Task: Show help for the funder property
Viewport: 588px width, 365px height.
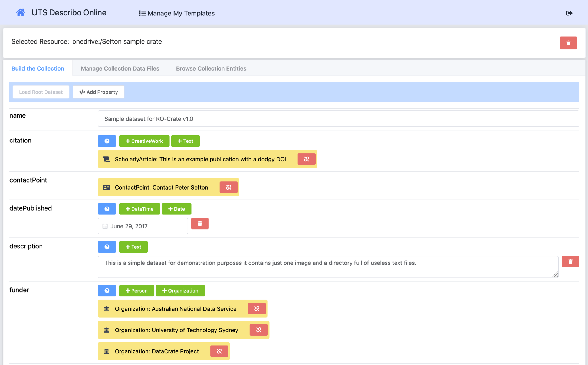Action: 107,290
